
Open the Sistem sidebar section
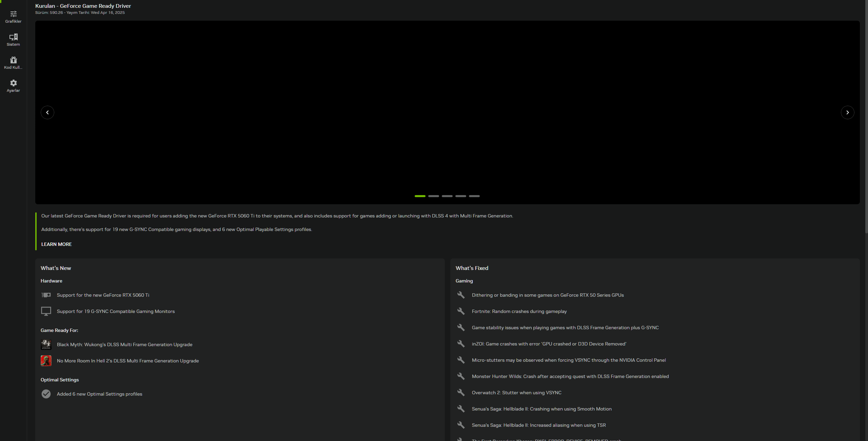point(13,40)
